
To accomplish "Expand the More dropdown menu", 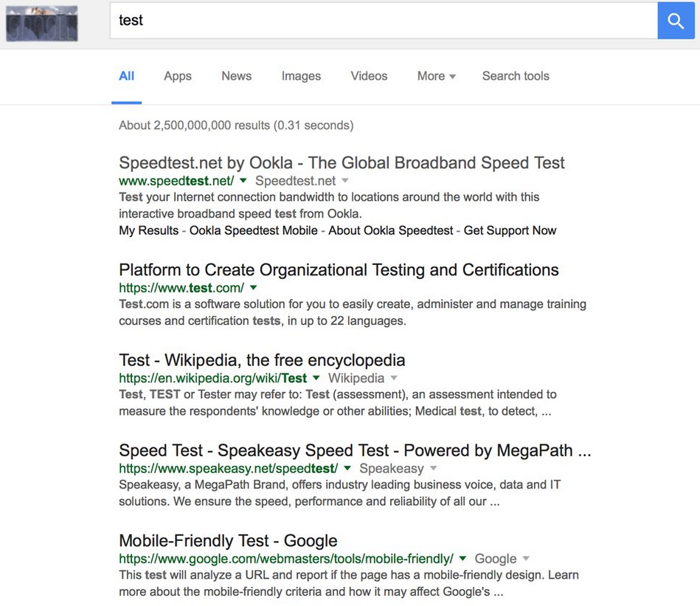I will [436, 76].
